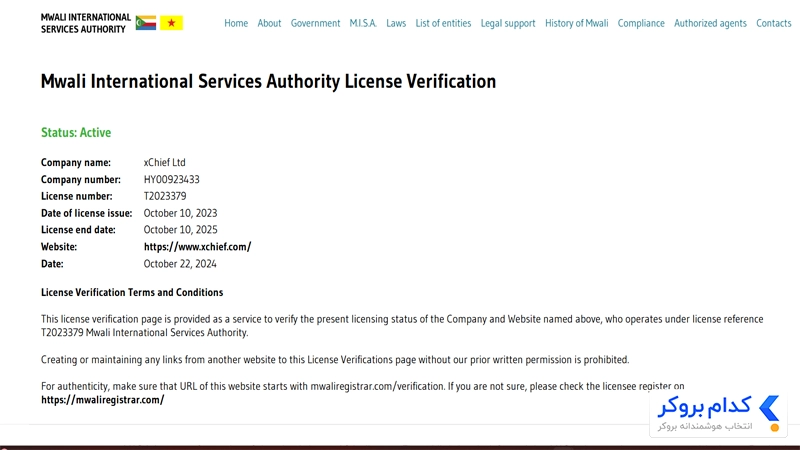Select Legal support in navigation

[508, 23]
